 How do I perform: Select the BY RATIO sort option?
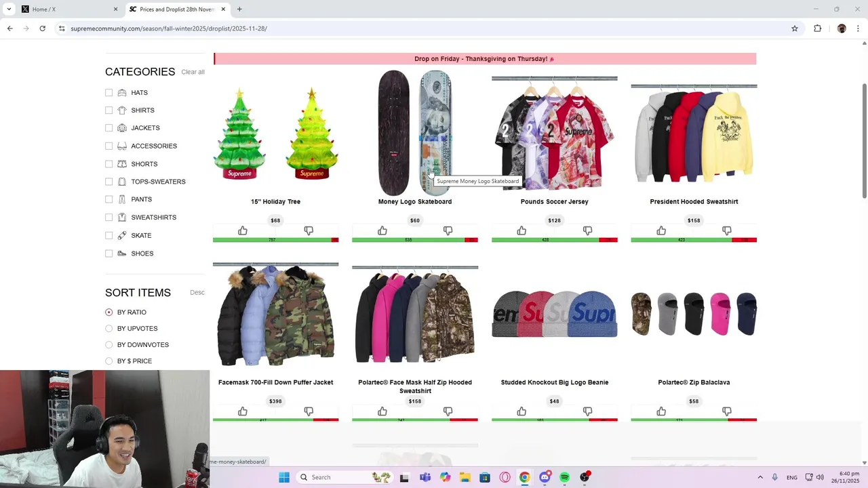pos(108,312)
